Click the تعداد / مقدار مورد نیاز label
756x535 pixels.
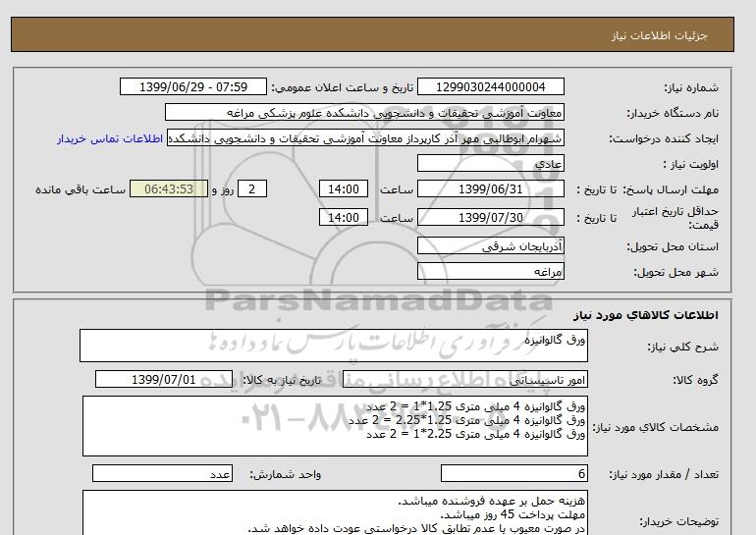664,475
